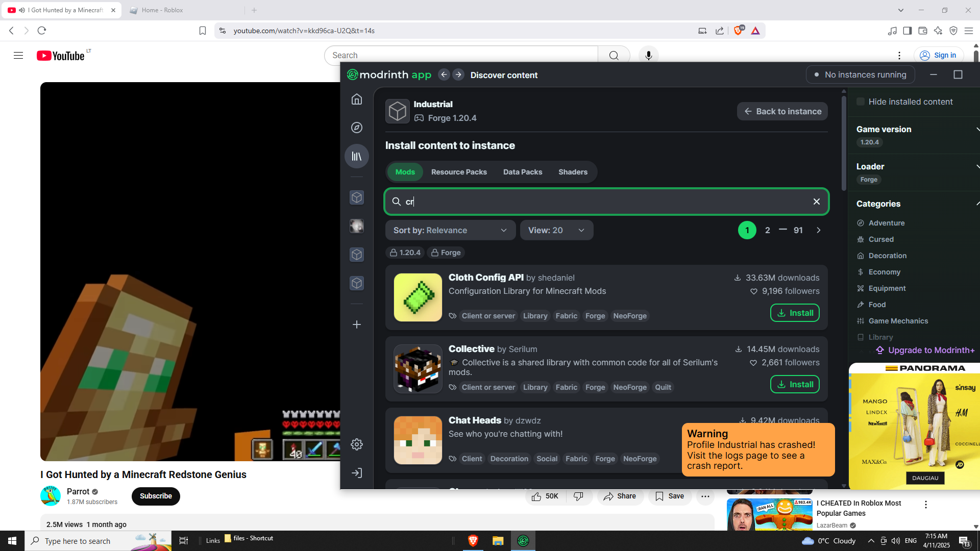Open the Sort by Relevance dropdown
Image resolution: width=980 pixels, height=551 pixels.
(450, 230)
